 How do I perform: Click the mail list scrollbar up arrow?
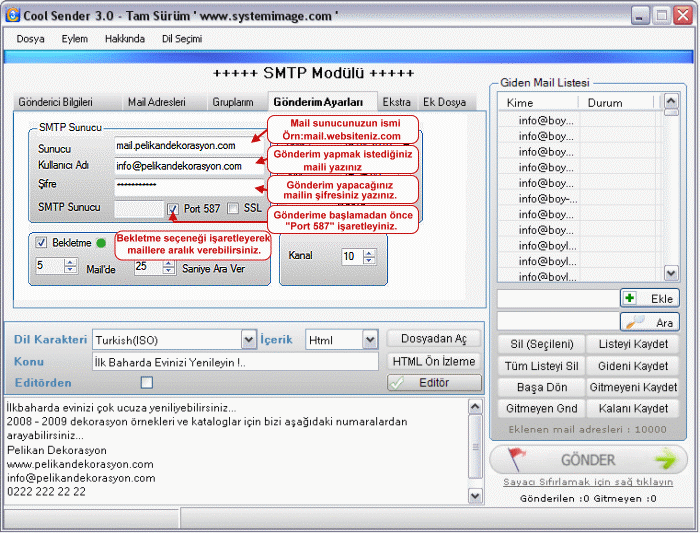(x=671, y=100)
